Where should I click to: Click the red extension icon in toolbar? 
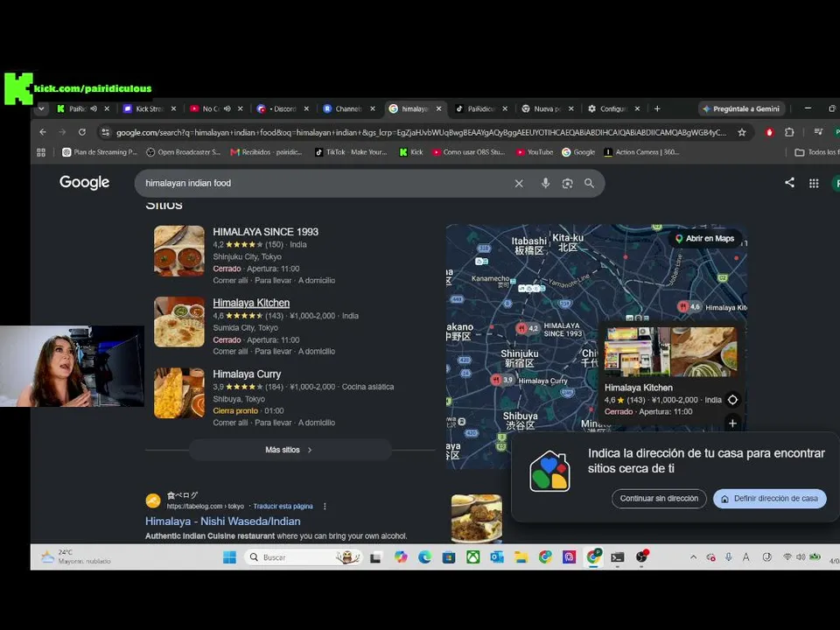770,132
